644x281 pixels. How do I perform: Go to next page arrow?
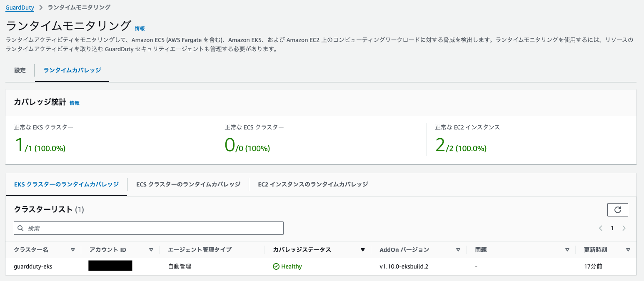pyautogui.click(x=624, y=228)
